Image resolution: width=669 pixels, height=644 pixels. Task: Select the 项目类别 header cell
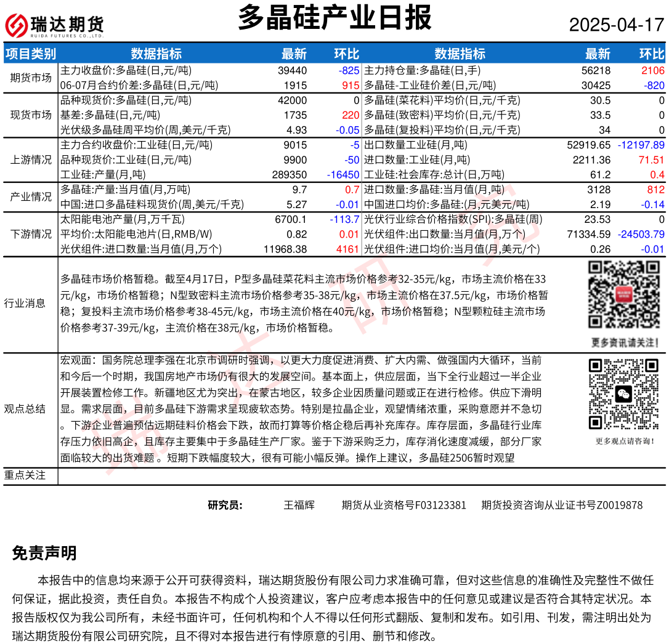point(31,54)
